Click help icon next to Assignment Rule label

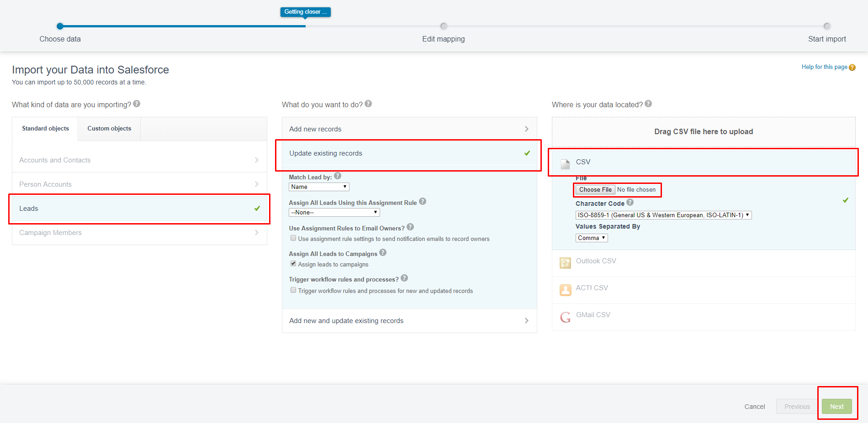(423, 202)
